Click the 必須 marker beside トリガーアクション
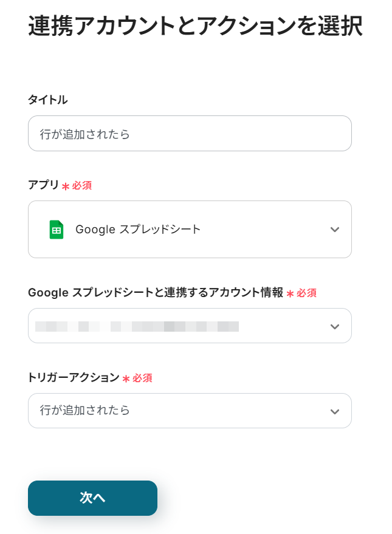The height and width of the screenshot is (534, 392). click(142, 378)
